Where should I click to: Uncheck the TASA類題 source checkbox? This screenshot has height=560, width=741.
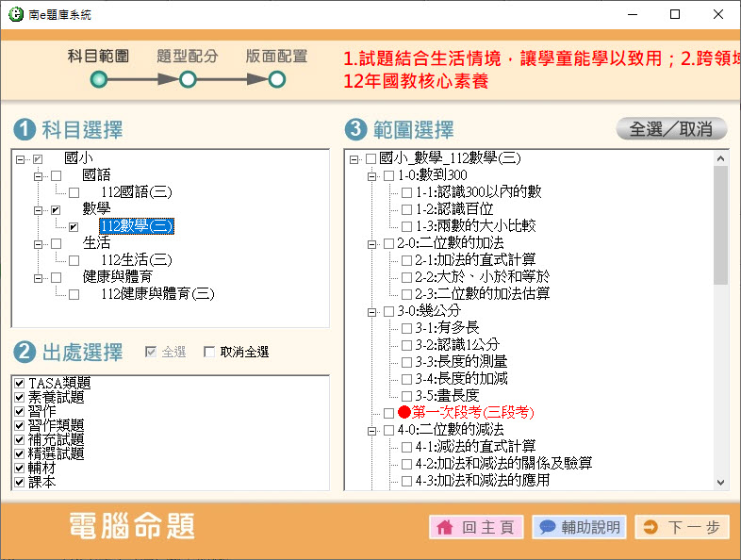[x=19, y=383]
